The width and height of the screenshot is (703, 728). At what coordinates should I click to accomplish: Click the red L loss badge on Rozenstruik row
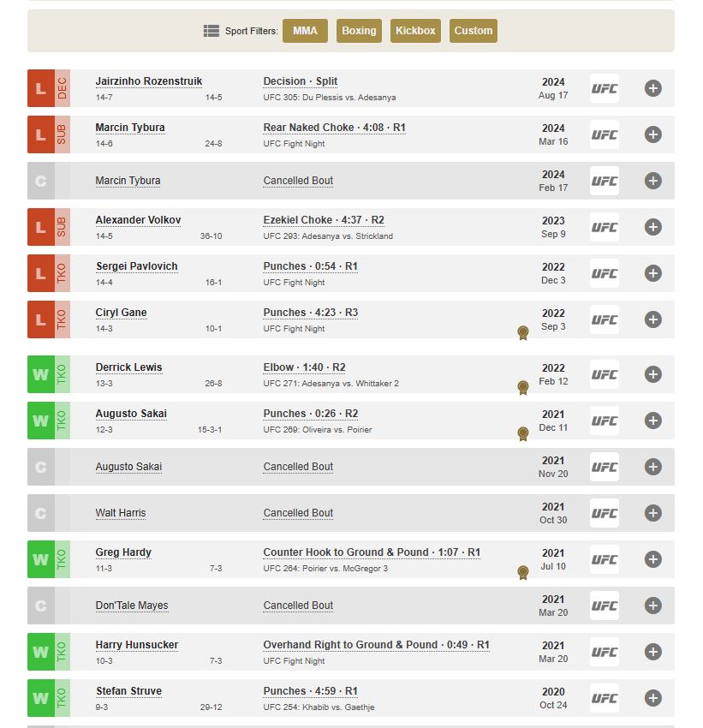[x=41, y=88]
